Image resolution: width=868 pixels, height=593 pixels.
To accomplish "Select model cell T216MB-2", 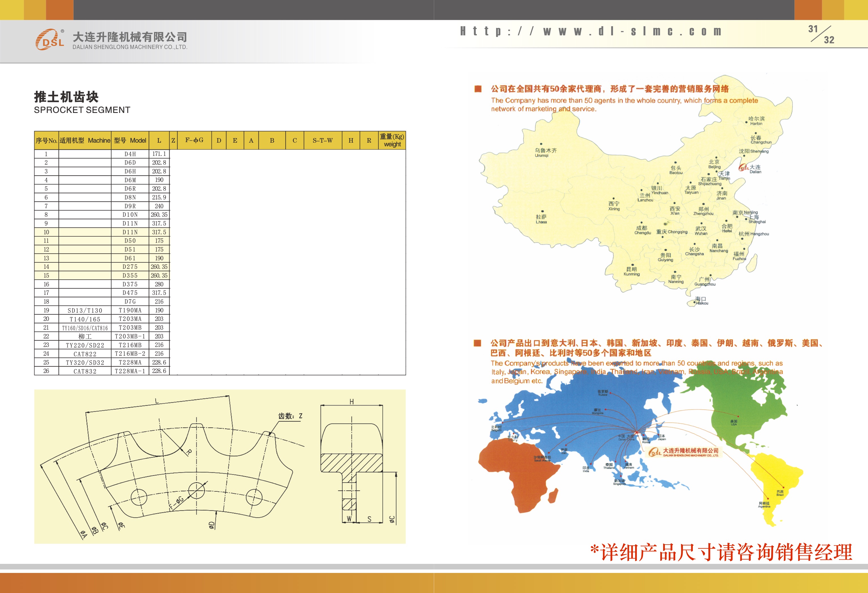I will [x=130, y=354].
